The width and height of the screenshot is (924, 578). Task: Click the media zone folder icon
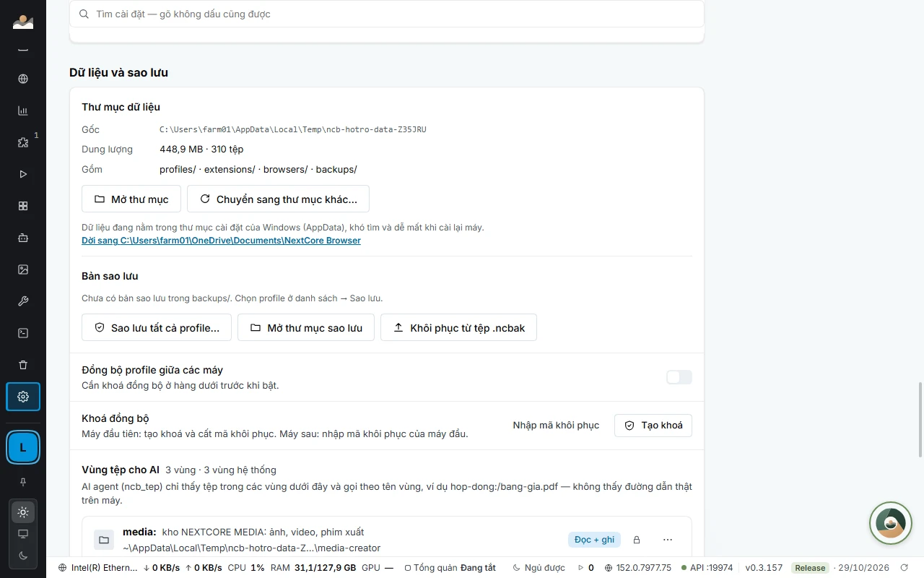click(x=104, y=540)
